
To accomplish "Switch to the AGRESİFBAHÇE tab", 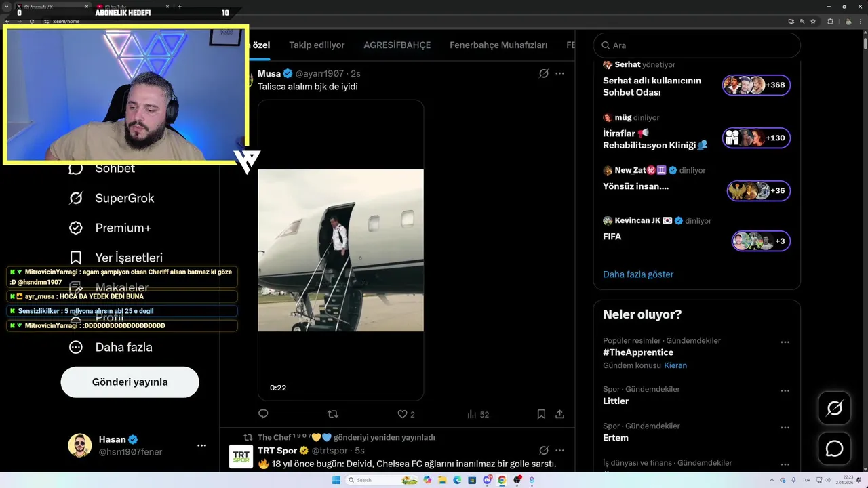I will pyautogui.click(x=397, y=45).
